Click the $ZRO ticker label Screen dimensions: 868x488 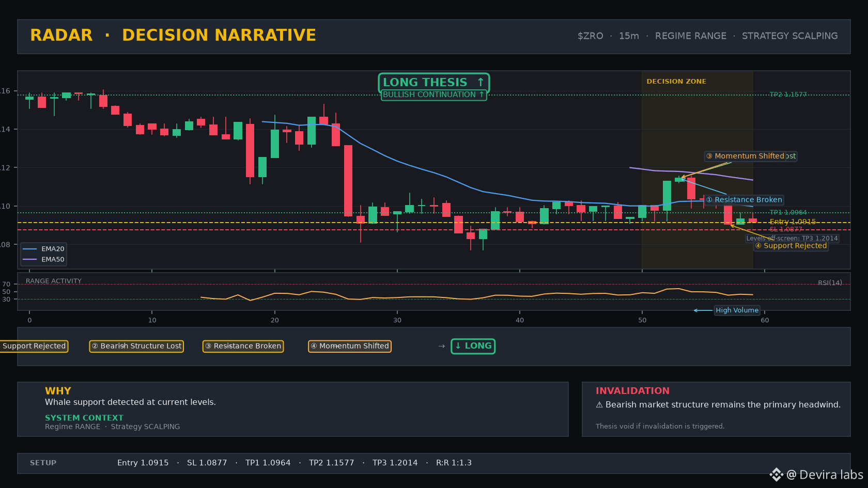(x=591, y=36)
